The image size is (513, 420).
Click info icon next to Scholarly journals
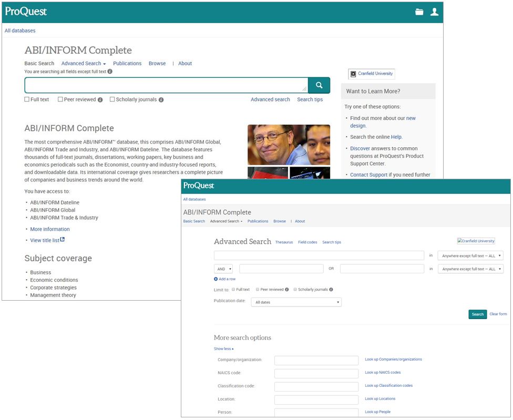tap(161, 100)
